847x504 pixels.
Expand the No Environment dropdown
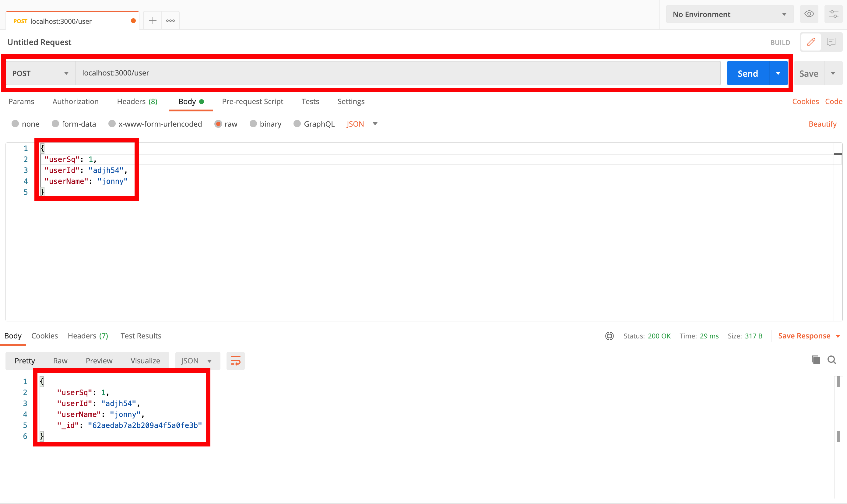coord(729,14)
